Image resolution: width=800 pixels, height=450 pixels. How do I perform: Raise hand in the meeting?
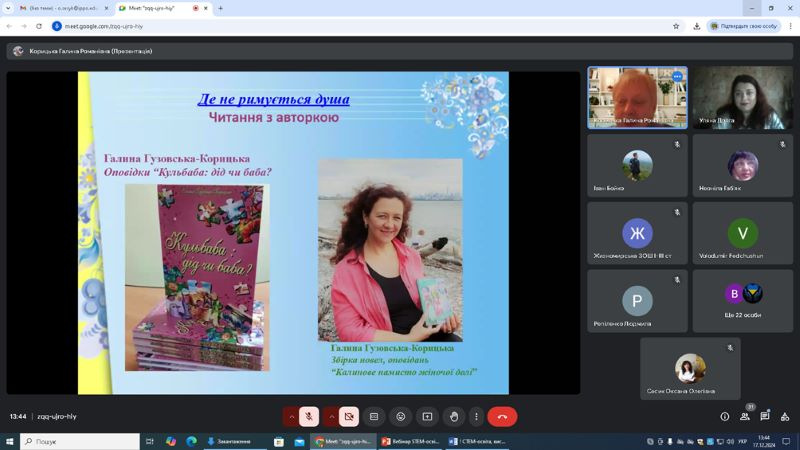(x=454, y=417)
